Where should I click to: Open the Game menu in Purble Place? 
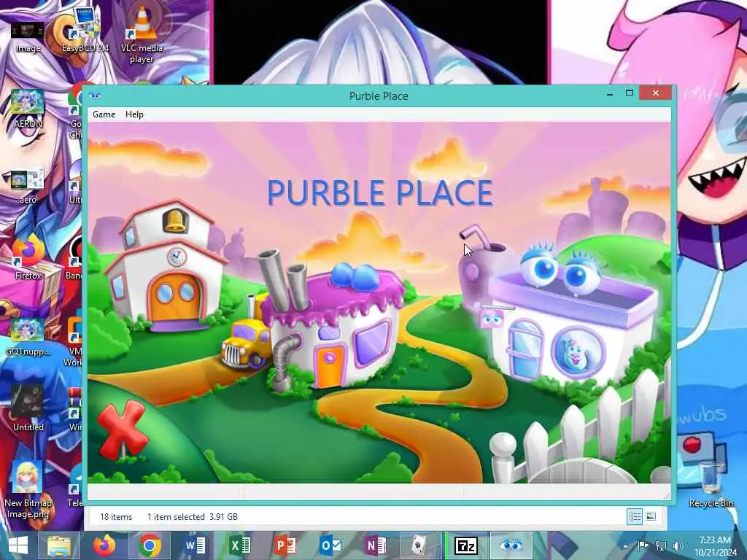[x=104, y=114]
